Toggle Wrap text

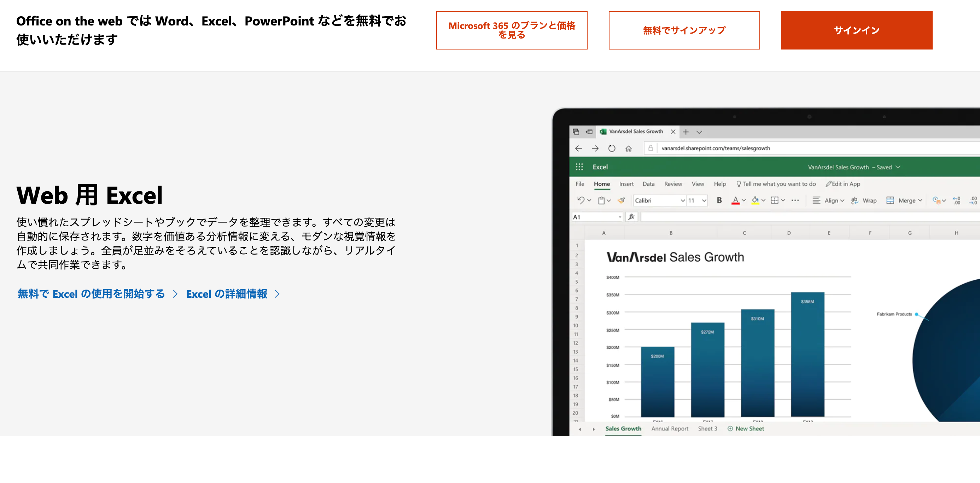(864, 200)
